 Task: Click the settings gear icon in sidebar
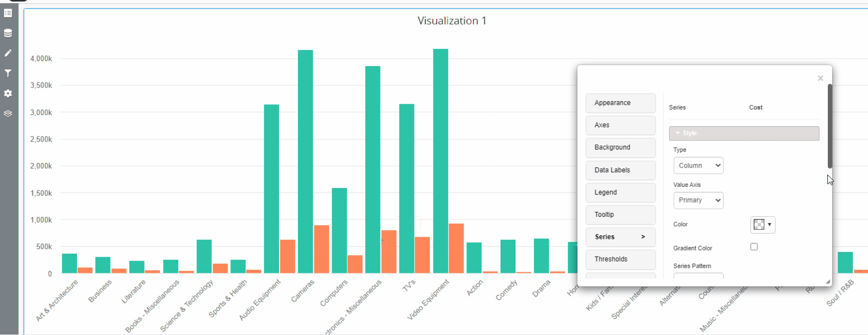point(8,94)
